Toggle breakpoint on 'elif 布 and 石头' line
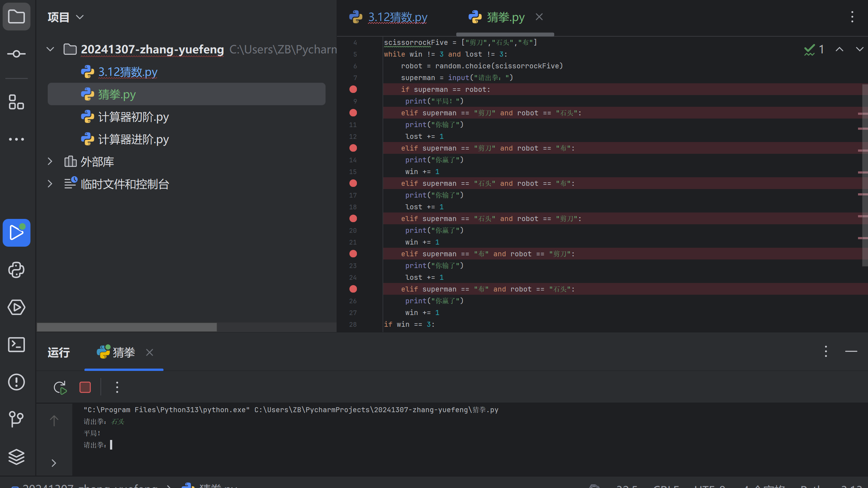Image resolution: width=868 pixels, height=488 pixels. point(353,289)
